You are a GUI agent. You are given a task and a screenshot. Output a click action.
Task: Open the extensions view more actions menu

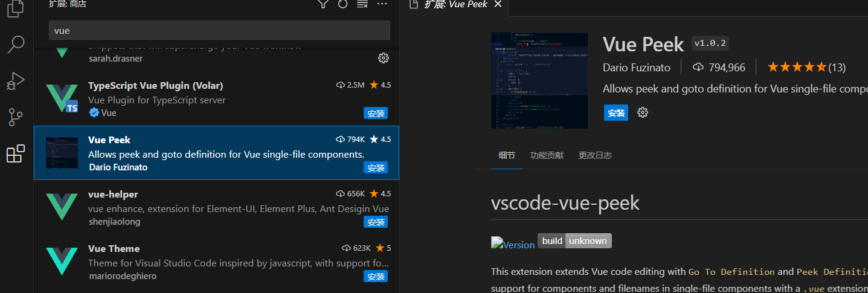[382, 4]
